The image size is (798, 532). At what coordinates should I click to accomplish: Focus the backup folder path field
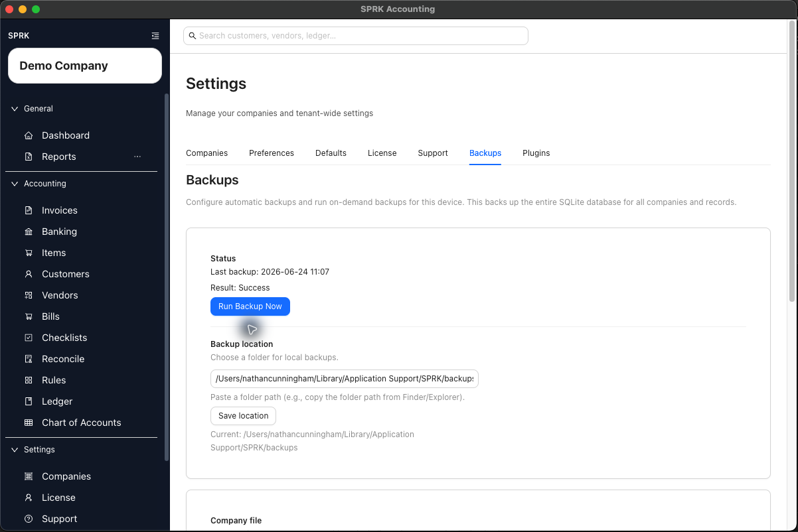pyautogui.click(x=345, y=379)
